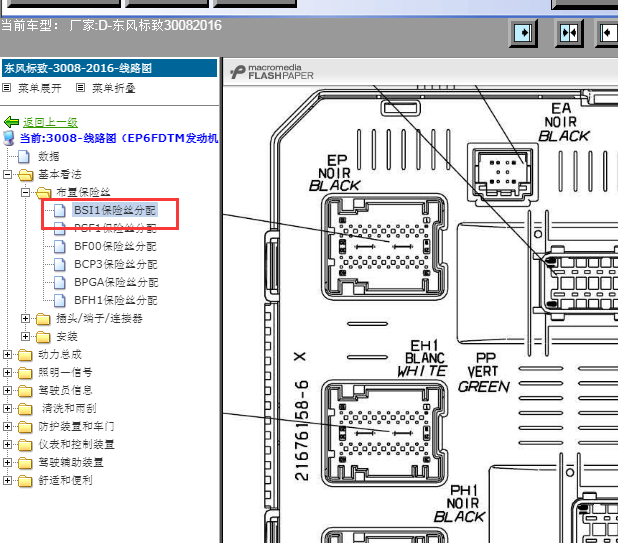This screenshot has width=618, height=543.
Task: Expand the 仪表和控制装置 folder
Action: click(7, 444)
